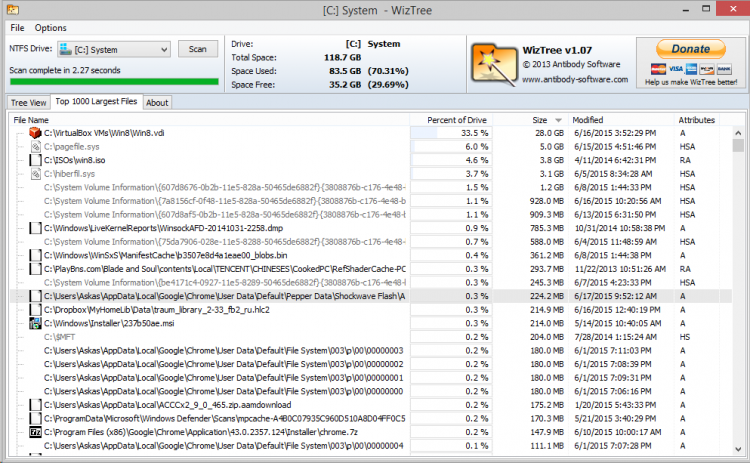Select row C:\ISOs\win8.iso
Screen dimensions: 750x463
click(x=371, y=160)
